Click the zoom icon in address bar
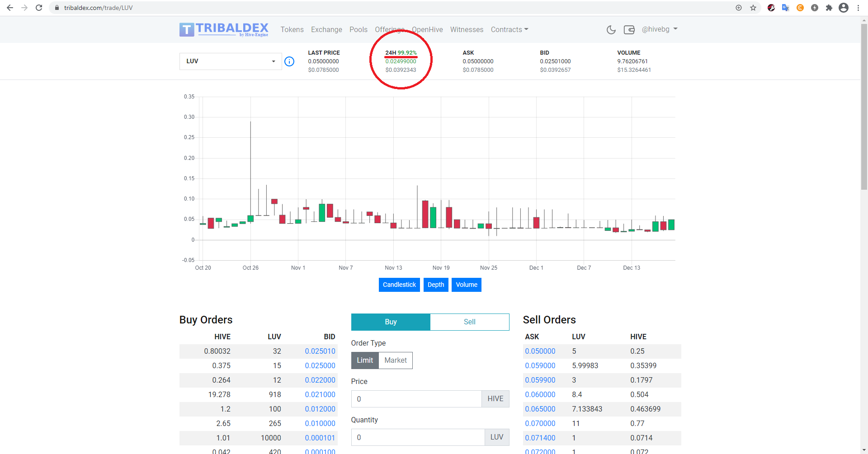 (739, 8)
